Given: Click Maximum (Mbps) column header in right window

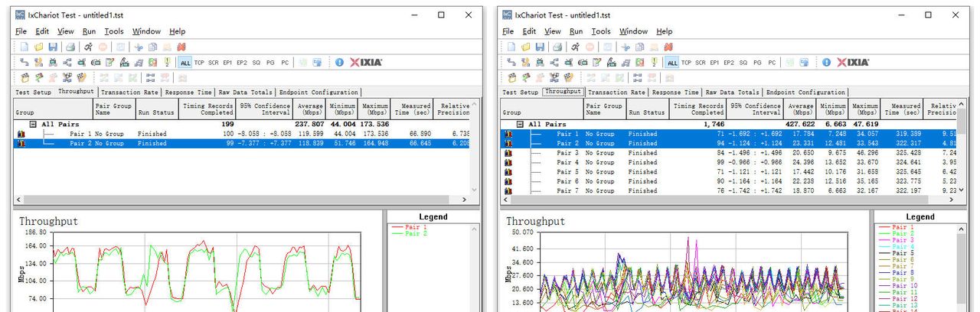Looking at the screenshot, I should [864, 109].
